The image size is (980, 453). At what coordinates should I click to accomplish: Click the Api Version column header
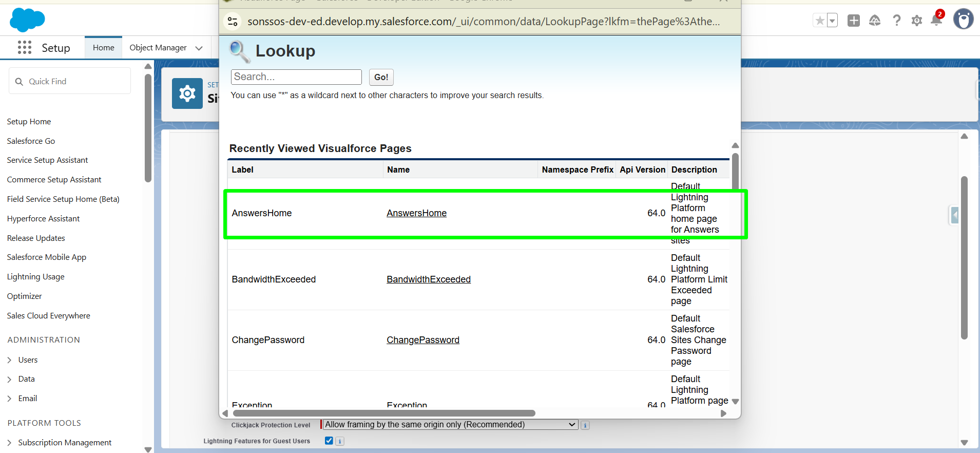[x=642, y=169]
